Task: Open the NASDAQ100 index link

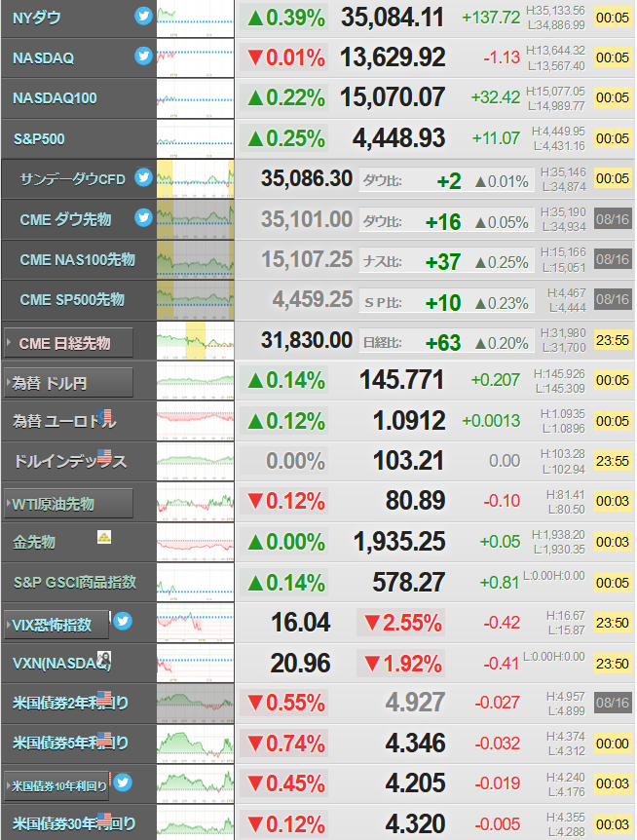Action: (x=55, y=98)
